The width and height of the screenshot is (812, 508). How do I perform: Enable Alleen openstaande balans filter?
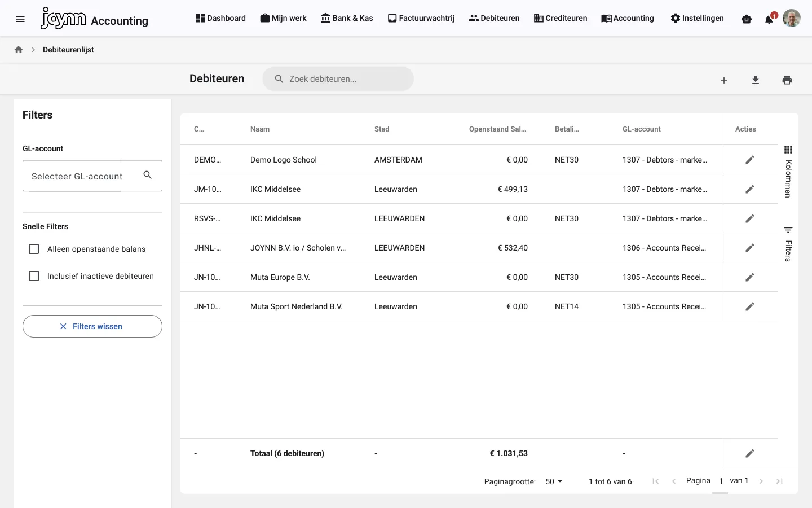(x=34, y=249)
